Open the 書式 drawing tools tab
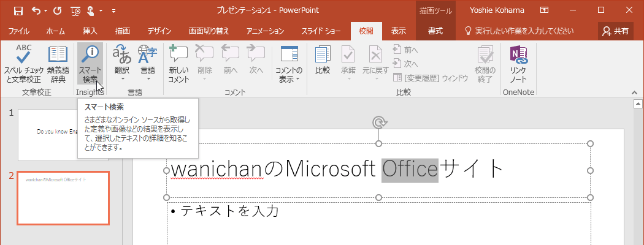Image resolution: width=644 pixels, height=245 pixels. (435, 31)
